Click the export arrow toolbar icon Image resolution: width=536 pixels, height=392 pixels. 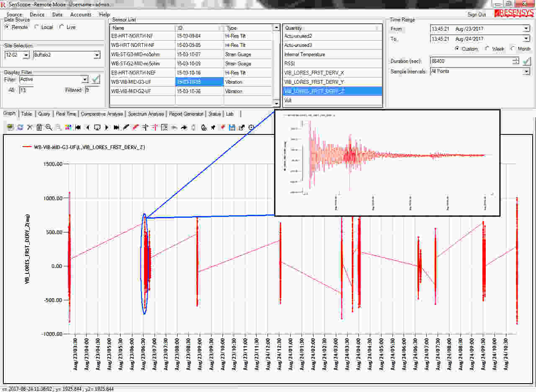tap(242, 127)
